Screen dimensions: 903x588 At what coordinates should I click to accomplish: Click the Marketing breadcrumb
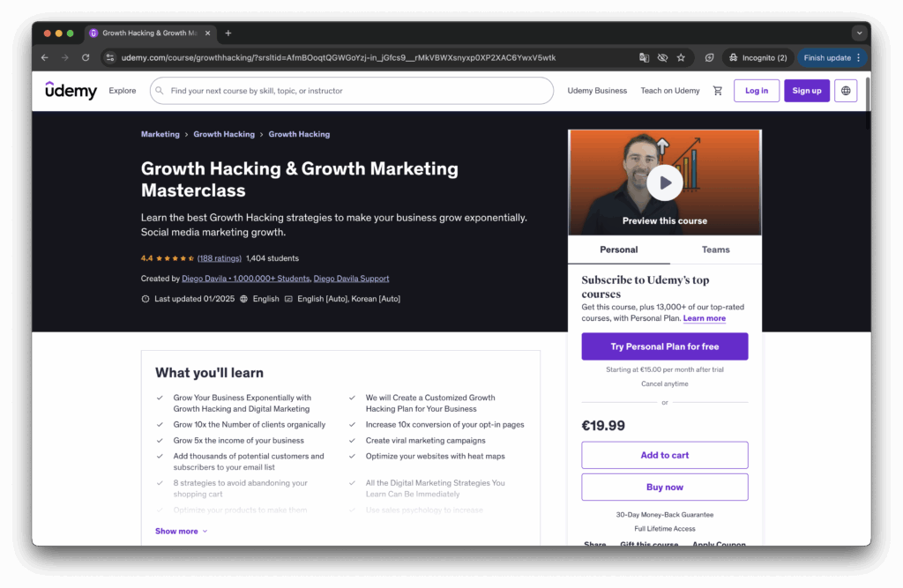click(160, 134)
